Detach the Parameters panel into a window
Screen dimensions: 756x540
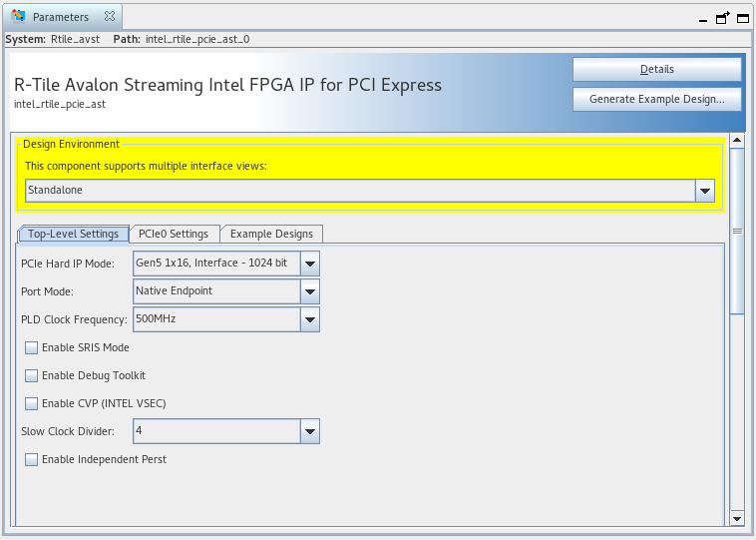point(722,17)
